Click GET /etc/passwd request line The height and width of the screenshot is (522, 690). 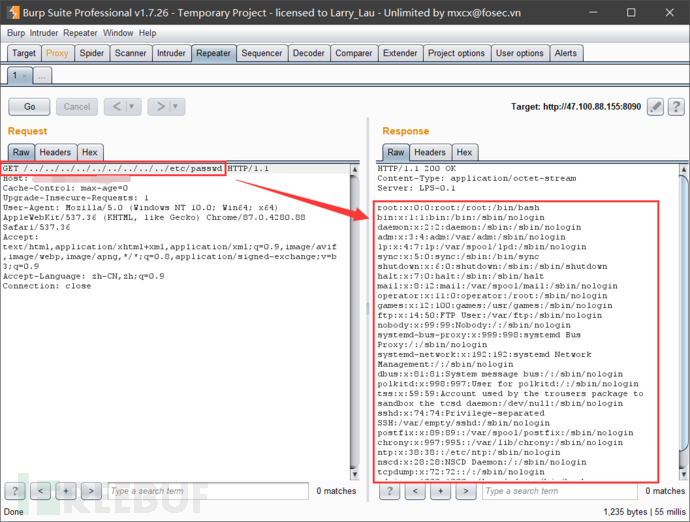click(x=136, y=169)
